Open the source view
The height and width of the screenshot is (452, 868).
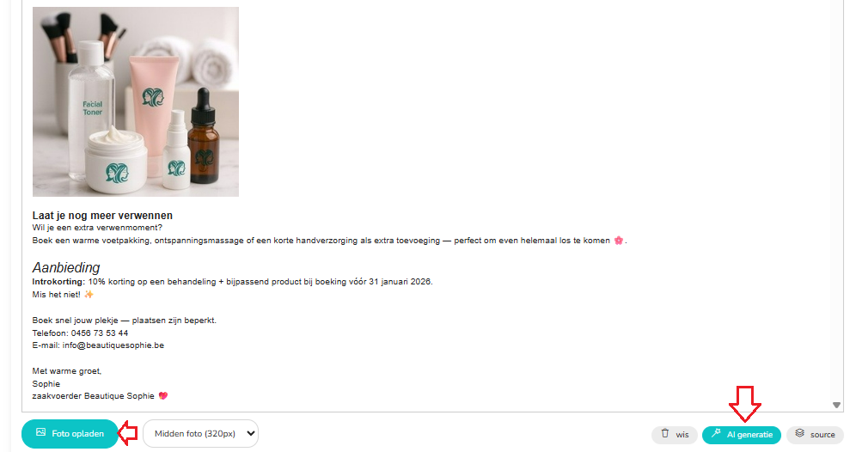pos(815,435)
